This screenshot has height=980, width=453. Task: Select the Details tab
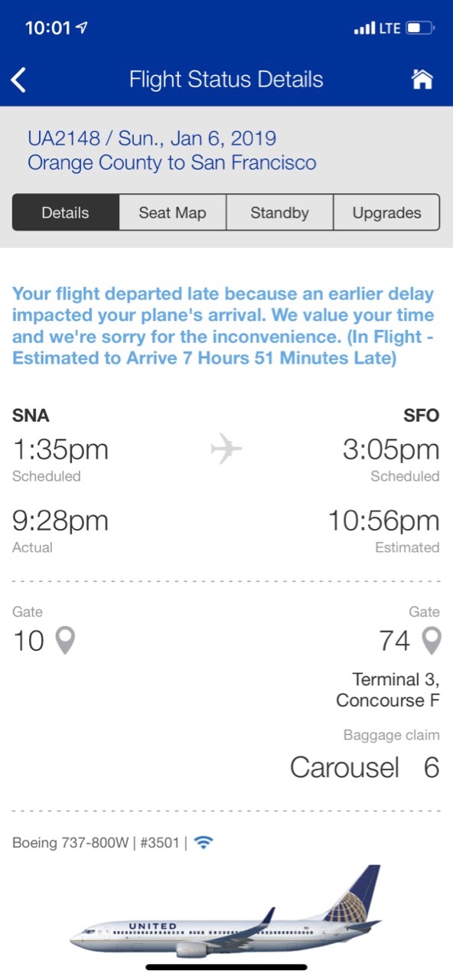(66, 213)
